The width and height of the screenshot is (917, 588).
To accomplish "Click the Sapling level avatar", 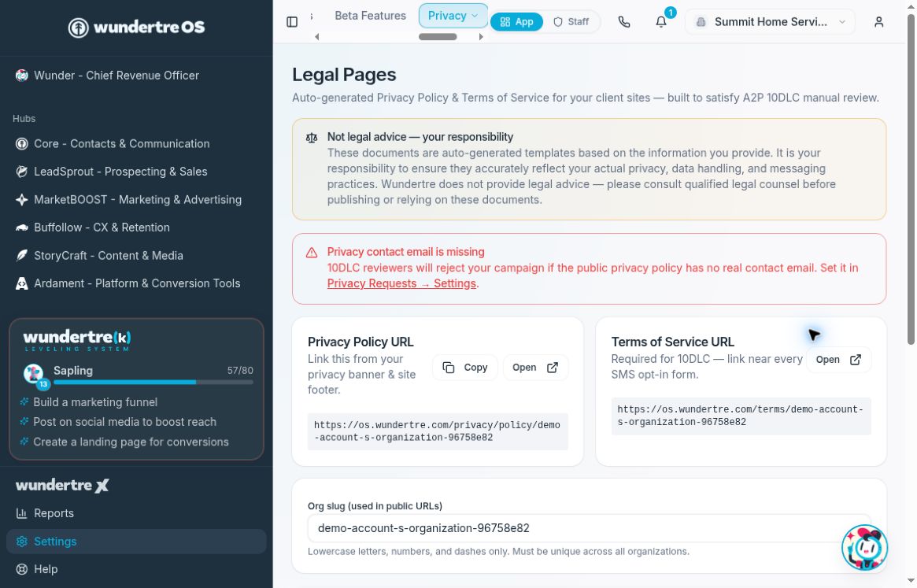I will pos(33,373).
